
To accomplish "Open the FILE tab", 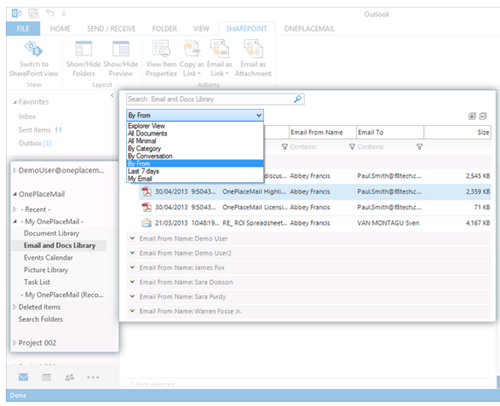I will [x=23, y=29].
